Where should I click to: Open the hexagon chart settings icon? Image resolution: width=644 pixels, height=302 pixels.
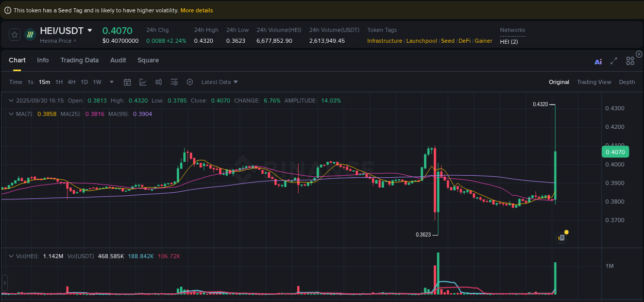coord(190,82)
